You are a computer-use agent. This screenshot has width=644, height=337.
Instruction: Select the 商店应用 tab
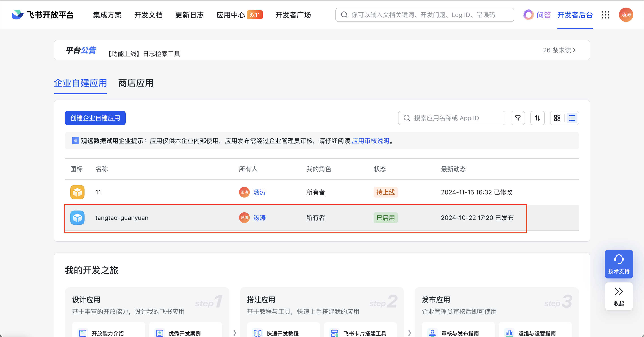[x=136, y=83]
